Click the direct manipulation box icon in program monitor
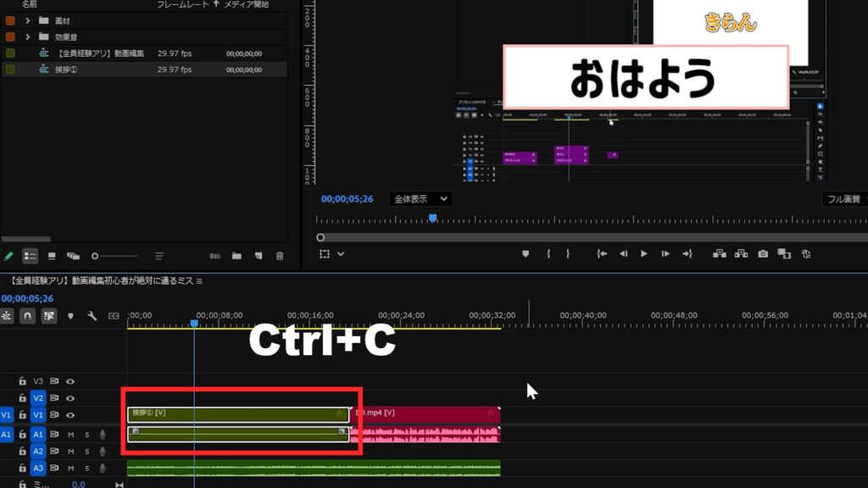 point(325,254)
